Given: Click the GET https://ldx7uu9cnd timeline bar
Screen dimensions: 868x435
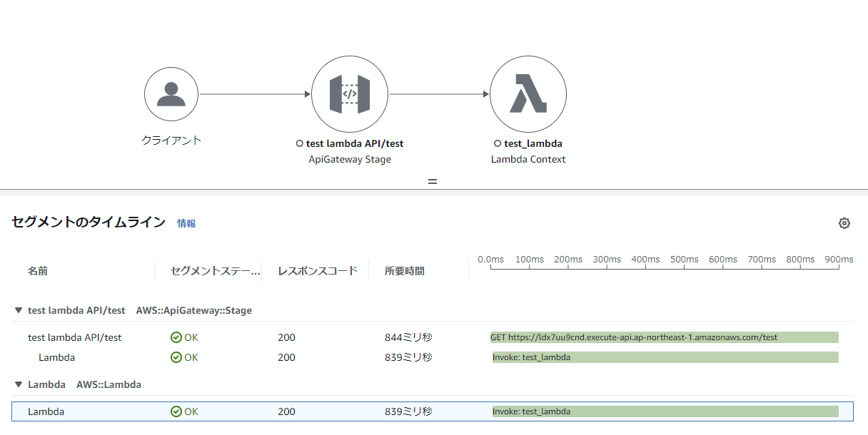Looking at the screenshot, I should pos(665,337).
